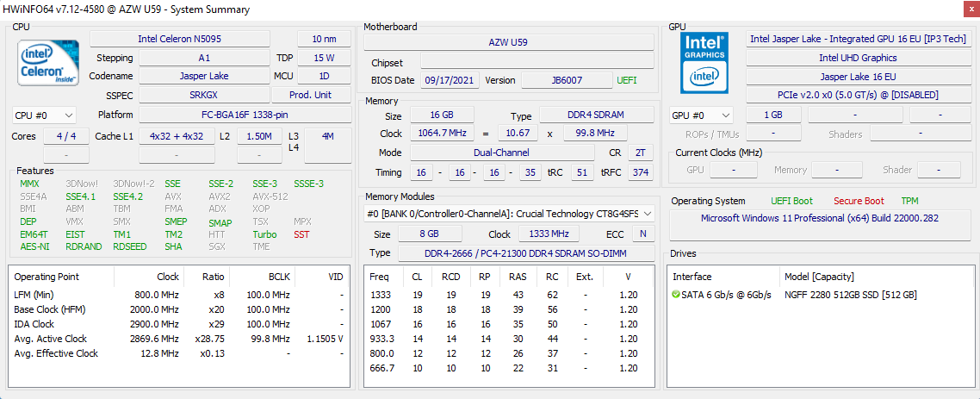Image resolution: width=980 pixels, height=399 pixels.
Task: Click the 1 GB GPU memory field
Action: tap(773, 115)
